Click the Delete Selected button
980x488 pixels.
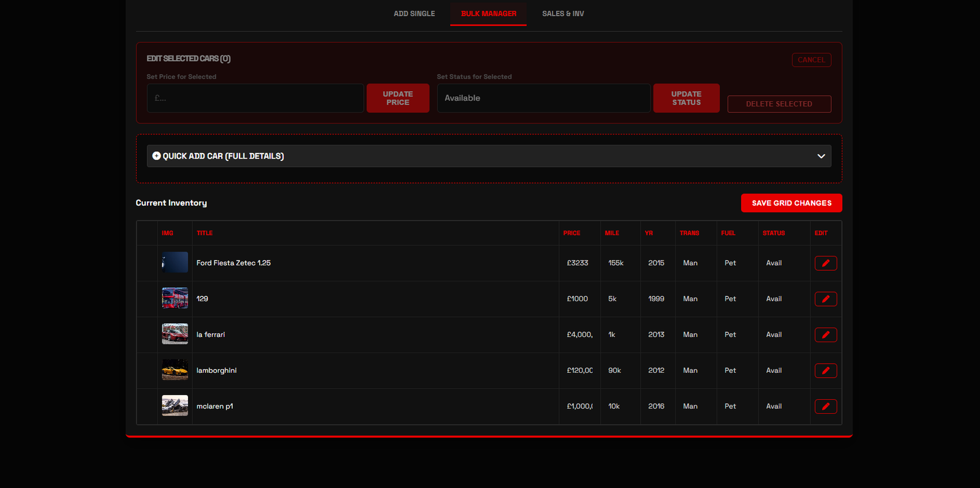click(x=779, y=104)
